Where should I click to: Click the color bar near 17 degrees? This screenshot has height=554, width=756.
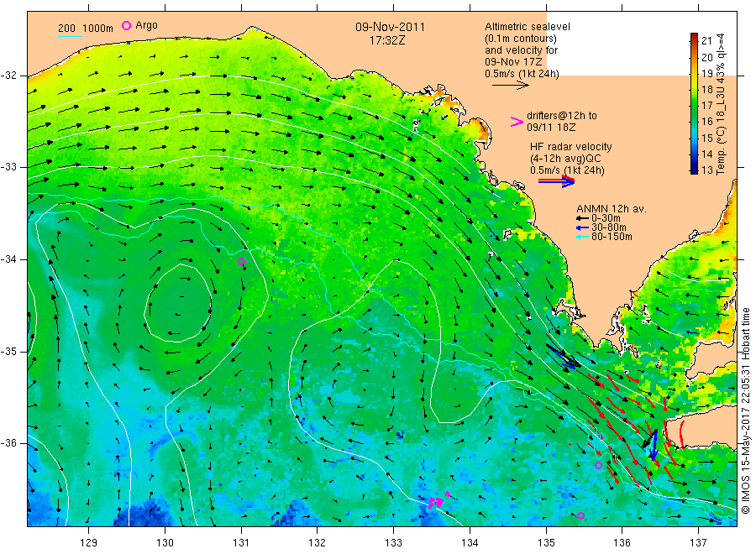(694, 105)
